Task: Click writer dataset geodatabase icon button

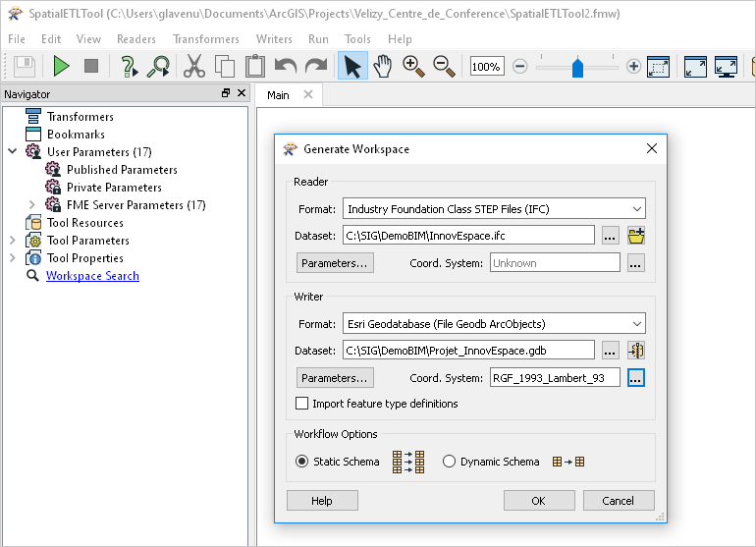Action: pos(636,351)
